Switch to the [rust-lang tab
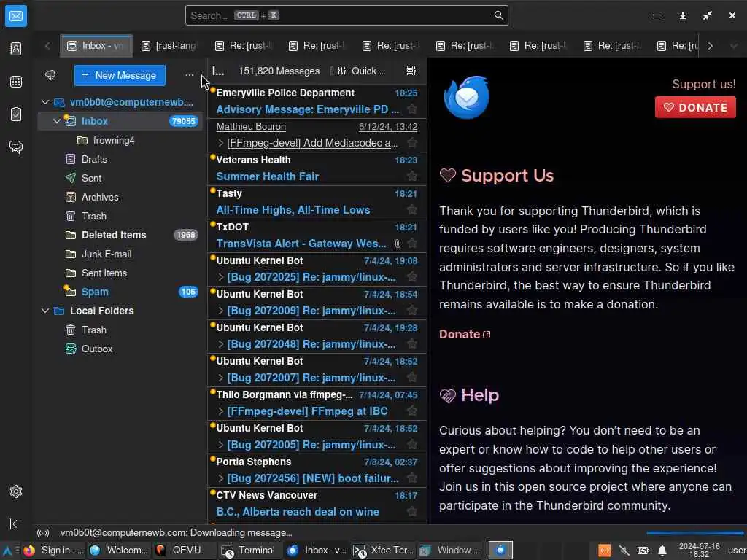This screenshot has width=747, height=560. coord(170,46)
